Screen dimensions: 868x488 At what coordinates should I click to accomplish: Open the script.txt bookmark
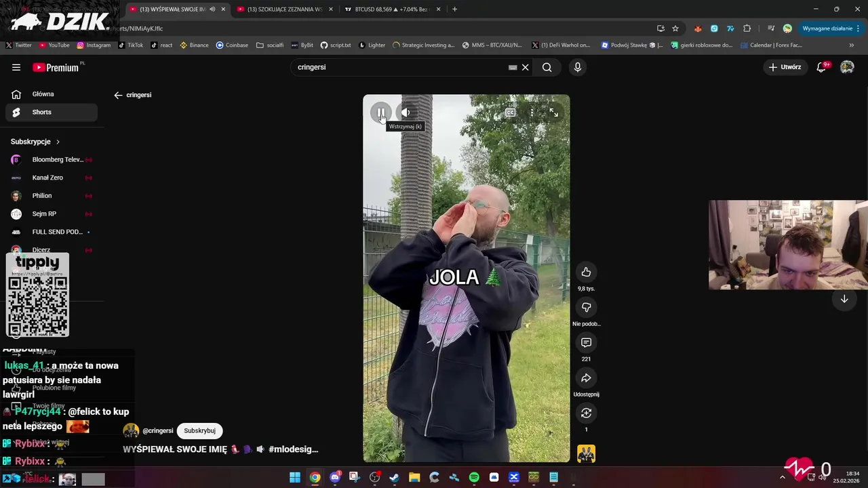click(336, 45)
